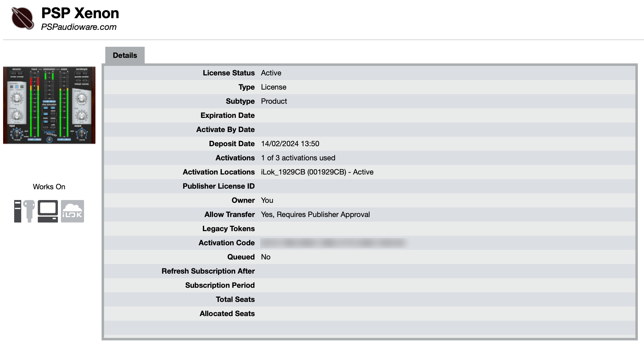Image resolution: width=644 pixels, height=349 pixels.
Task: Click the Queued row value No
Action: coord(266,257)
